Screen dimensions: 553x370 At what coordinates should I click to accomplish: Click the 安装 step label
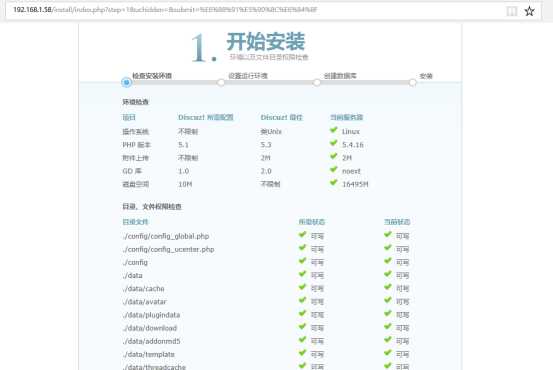[426, 75]
